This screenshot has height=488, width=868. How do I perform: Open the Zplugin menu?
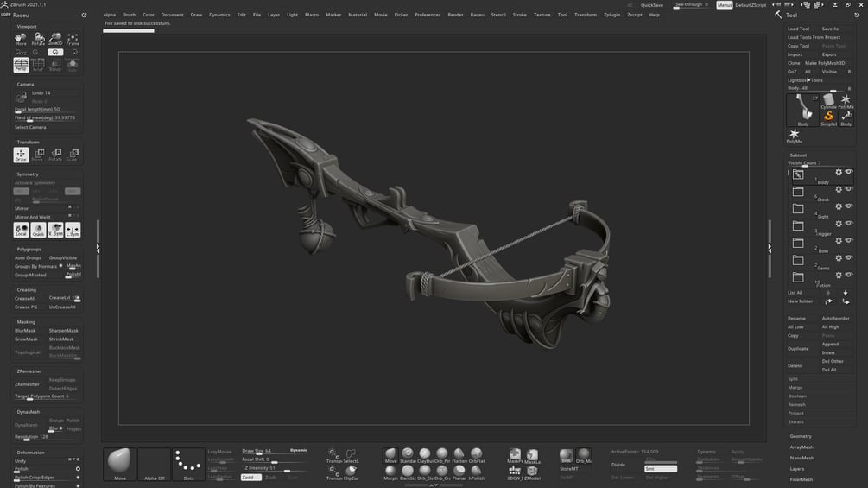click(x=611, y=15)
